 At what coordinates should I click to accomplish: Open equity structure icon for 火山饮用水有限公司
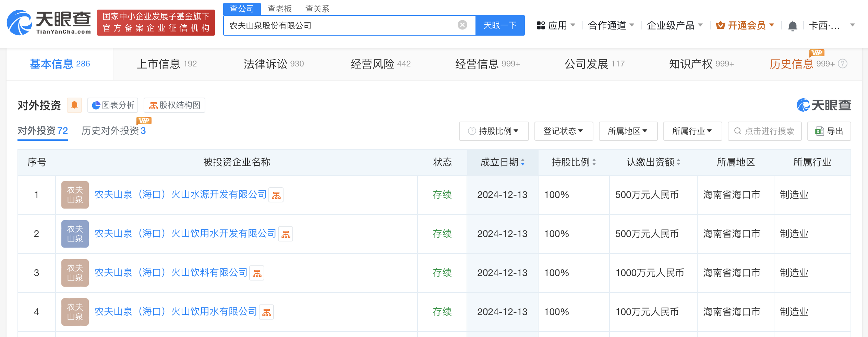point(266,312)
